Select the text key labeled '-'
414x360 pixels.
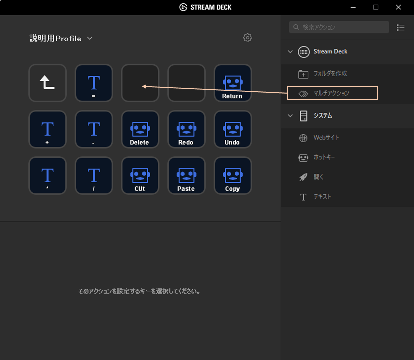[94, 129]
